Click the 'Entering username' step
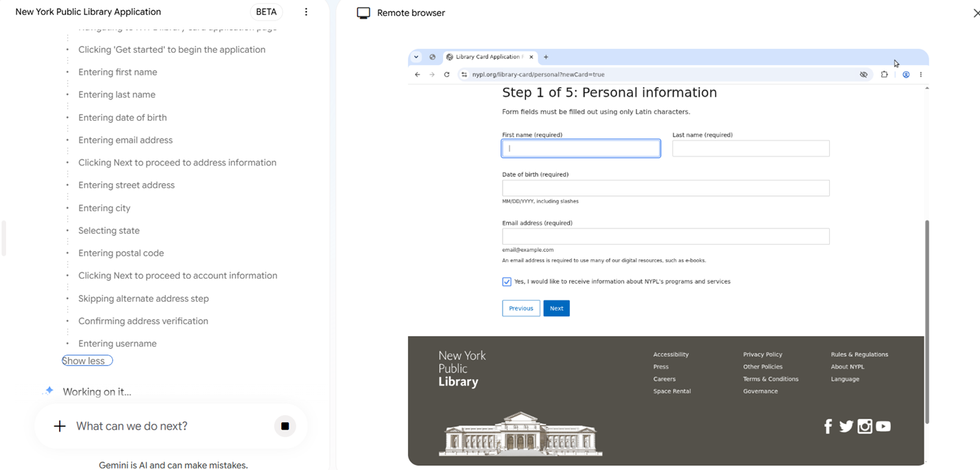980x470 pixels. click(x=117, y=344)
